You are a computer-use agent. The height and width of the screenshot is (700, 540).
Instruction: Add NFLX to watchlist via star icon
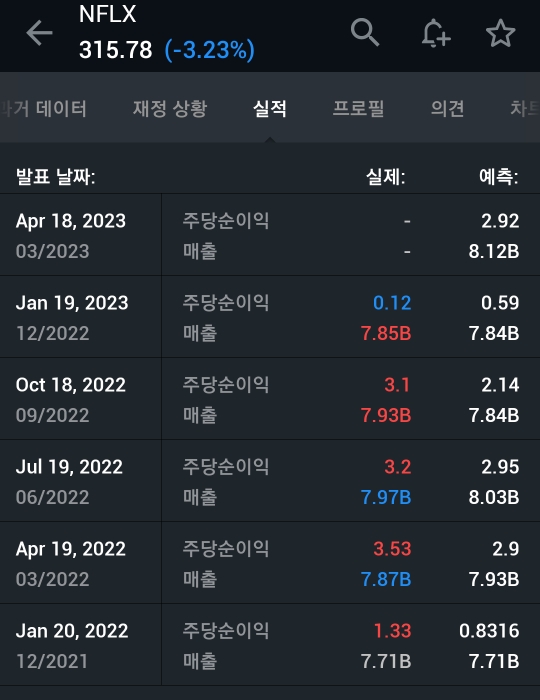coord(500,33)
